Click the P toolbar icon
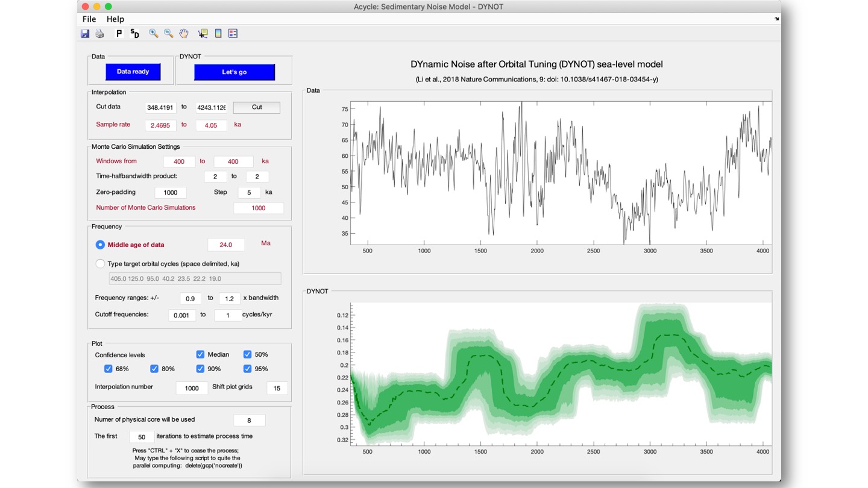The height and width of the screenshot is (488, 868). tap(119, 34)
